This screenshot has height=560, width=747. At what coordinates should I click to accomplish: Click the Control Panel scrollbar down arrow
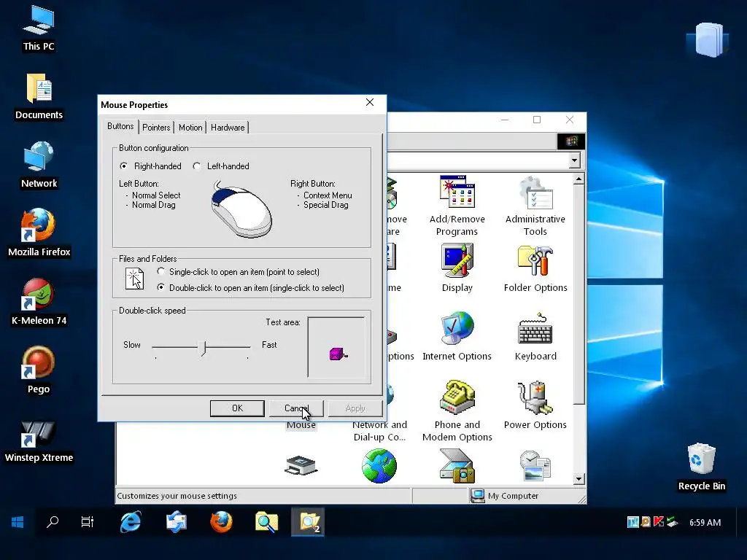(x=578, y=479)
